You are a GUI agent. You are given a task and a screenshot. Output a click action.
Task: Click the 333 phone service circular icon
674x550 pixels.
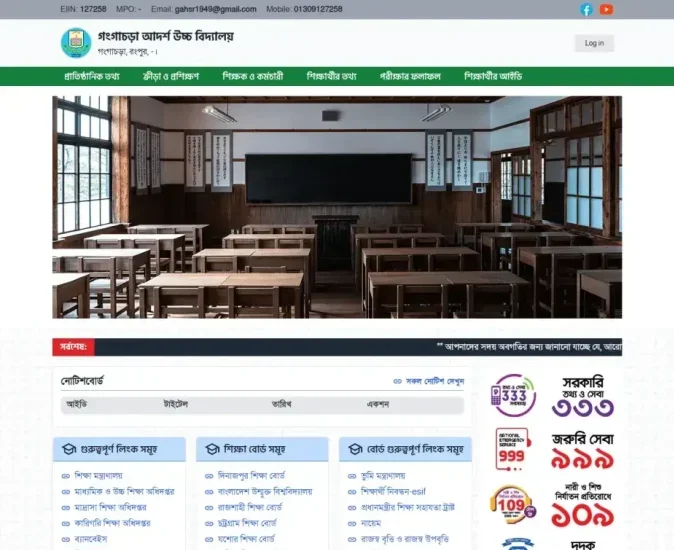pyautogui.click(x=513, y=395)
